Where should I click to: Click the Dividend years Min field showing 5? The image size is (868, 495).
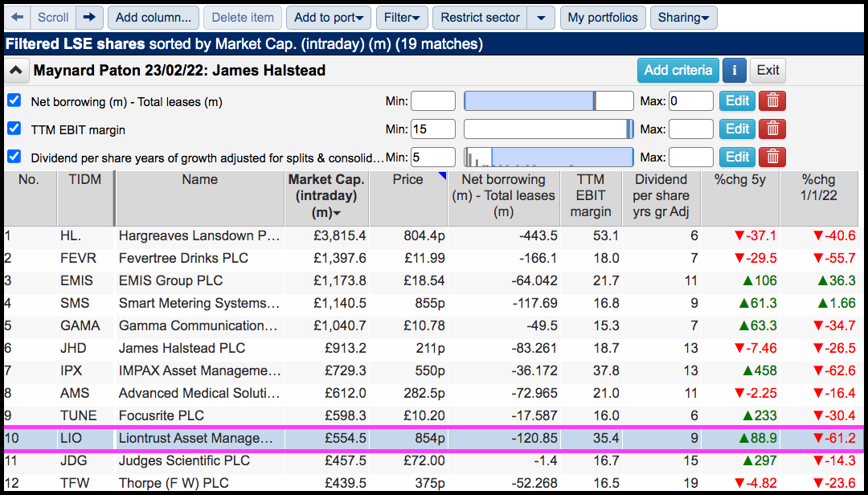[433, 157]
